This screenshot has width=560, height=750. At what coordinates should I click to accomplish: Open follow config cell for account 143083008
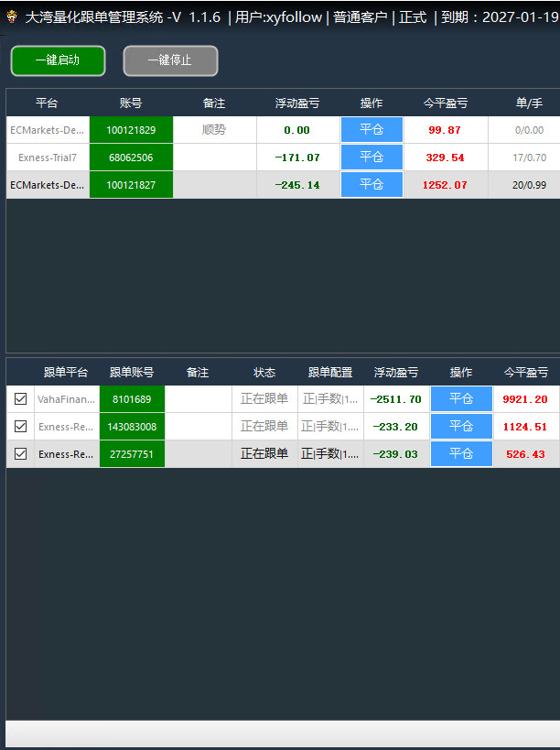click(330, 427)
